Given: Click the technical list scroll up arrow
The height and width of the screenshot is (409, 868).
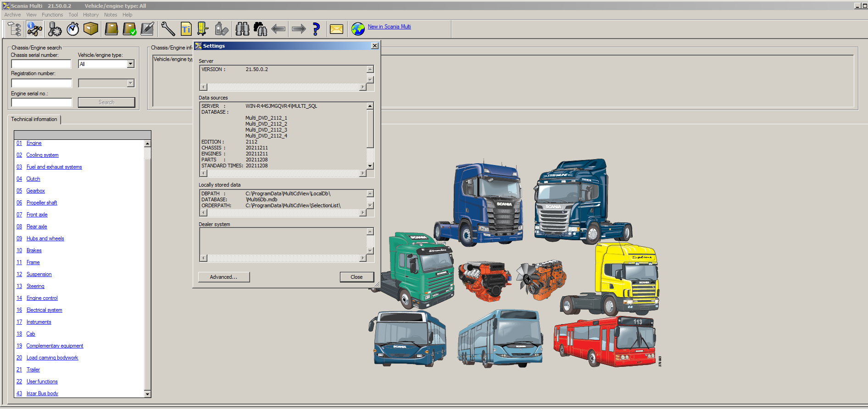Looking at the screenshot, I should click(147, 144).
